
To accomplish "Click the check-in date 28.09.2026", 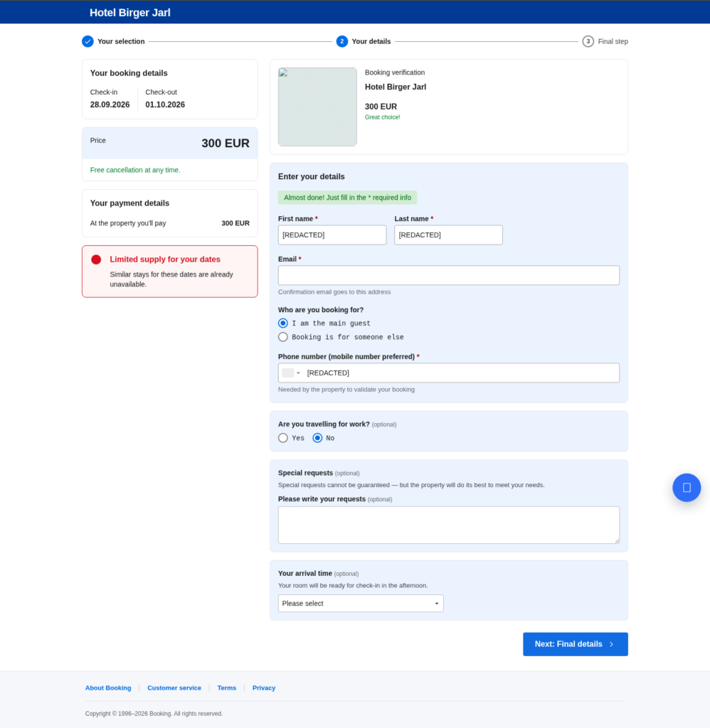I will [110, 105].
